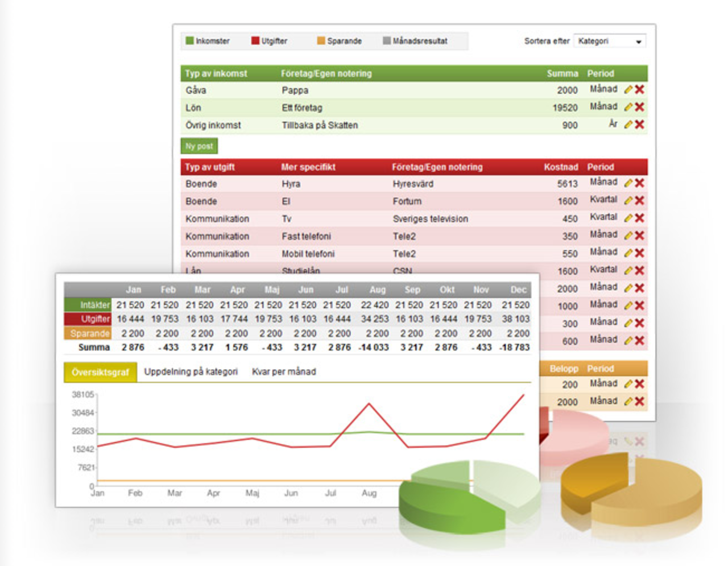The height and width of the screenshot is (566, 728).
Task: Toggle the Inkomster legend item
Action: (x=208, y=41)
